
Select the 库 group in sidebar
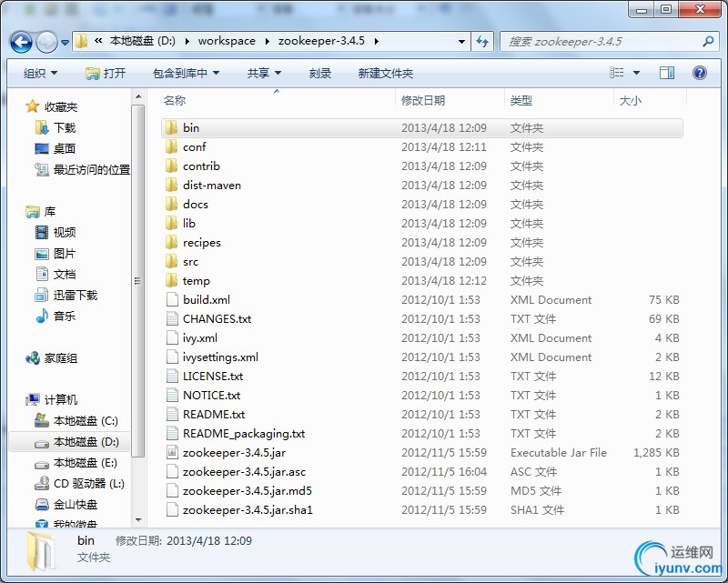click(41, 212)
